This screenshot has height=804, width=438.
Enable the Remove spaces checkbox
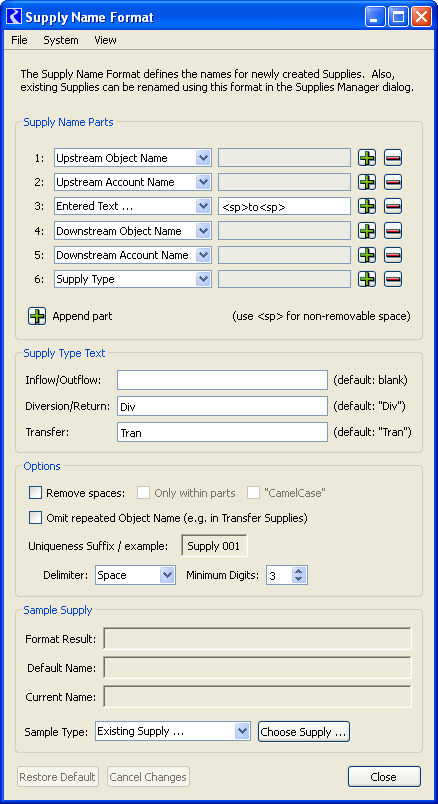tap(35, 493)
